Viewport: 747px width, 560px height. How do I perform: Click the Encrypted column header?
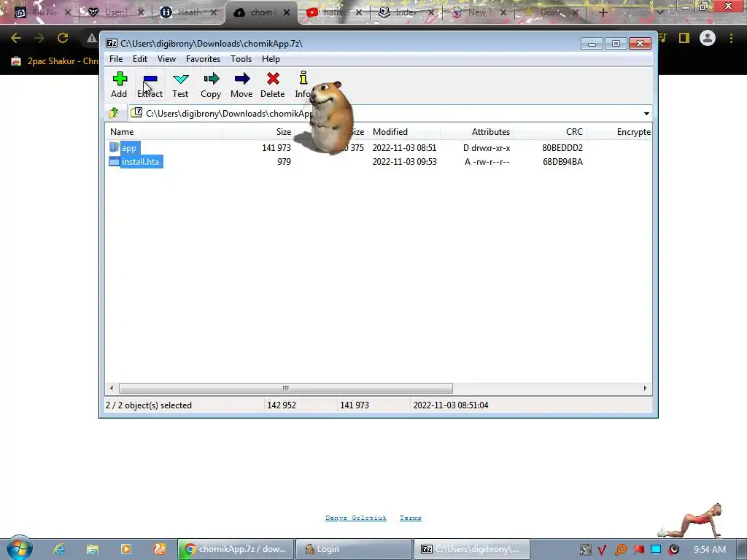click(620, 132)
